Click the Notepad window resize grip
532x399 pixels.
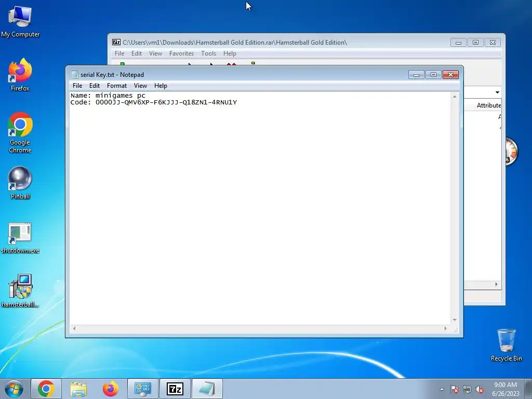[x=455, y=329]
